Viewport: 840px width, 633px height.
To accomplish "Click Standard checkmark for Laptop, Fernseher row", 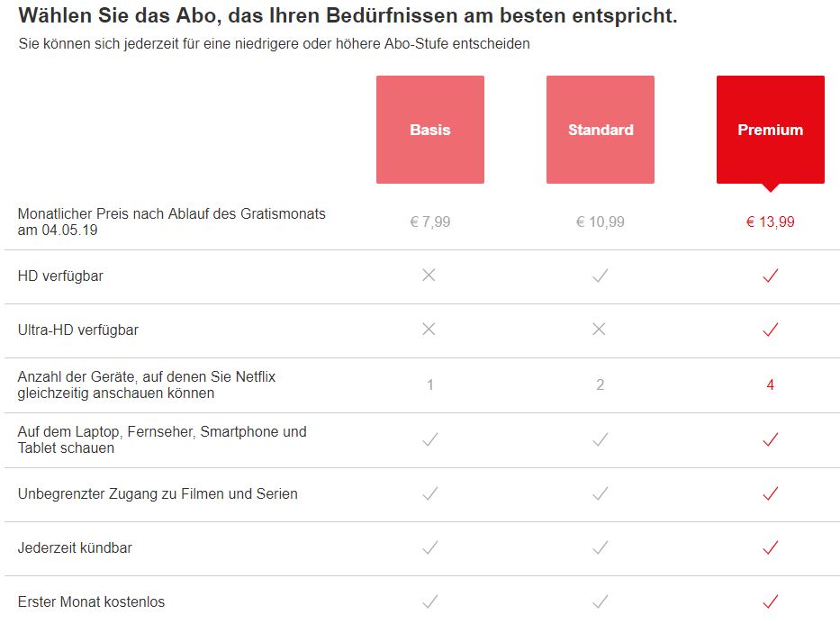I will click(600, 439).
